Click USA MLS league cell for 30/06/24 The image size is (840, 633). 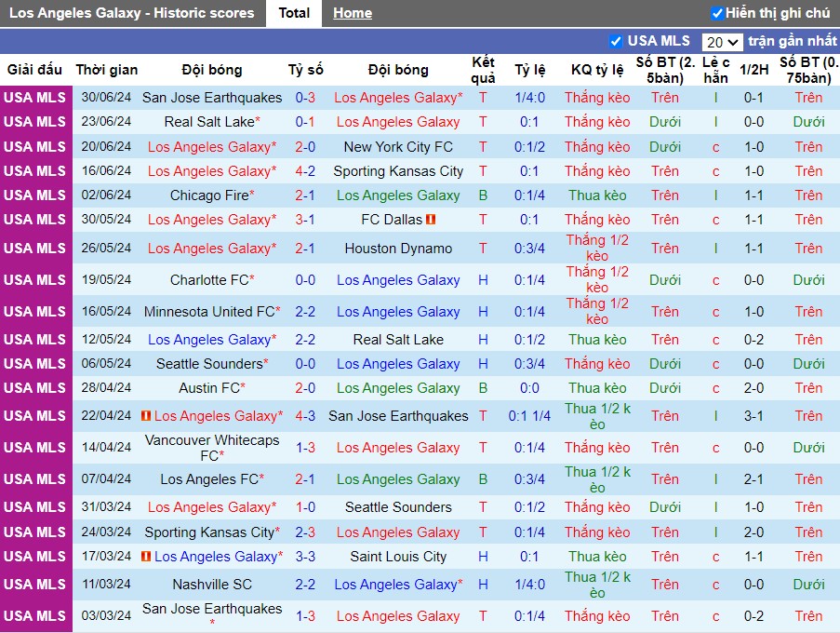coord(35,98)
